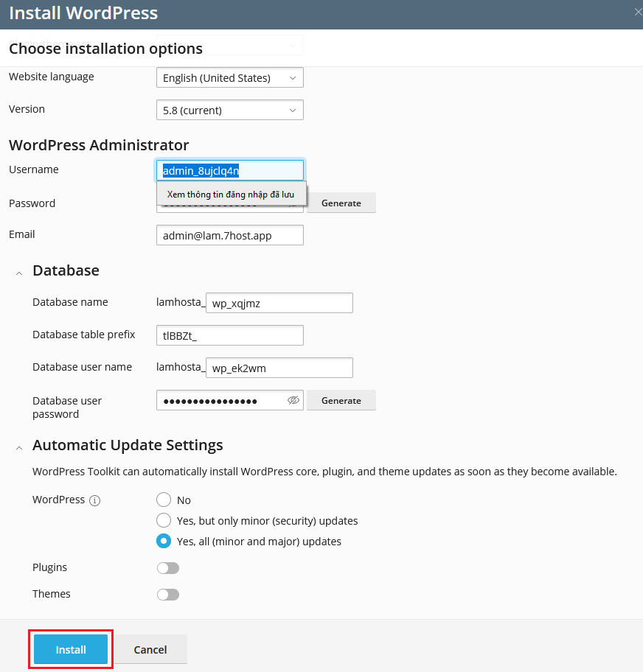Enable automatic Themes updates toggle
Viewport: 643px width, 672px height.
(x=167, y=595)
